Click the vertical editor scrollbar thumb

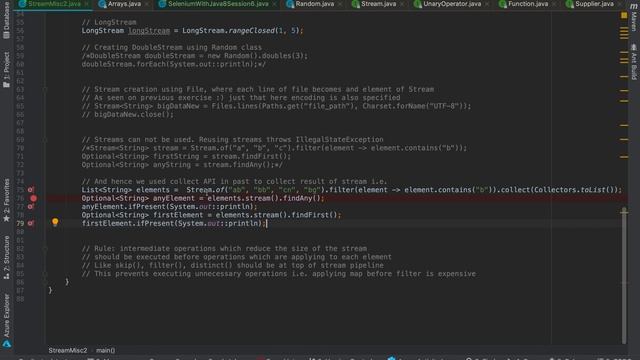click(x=624, y=276)
